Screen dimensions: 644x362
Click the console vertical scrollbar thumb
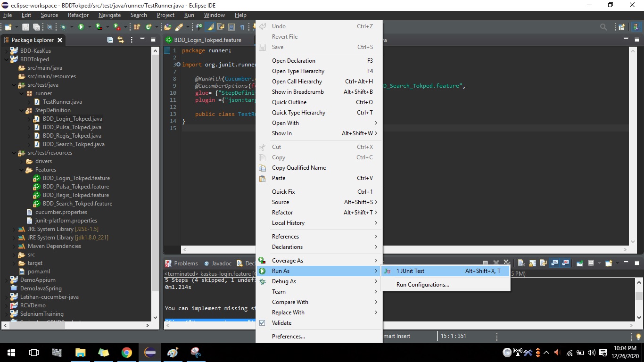639,296
